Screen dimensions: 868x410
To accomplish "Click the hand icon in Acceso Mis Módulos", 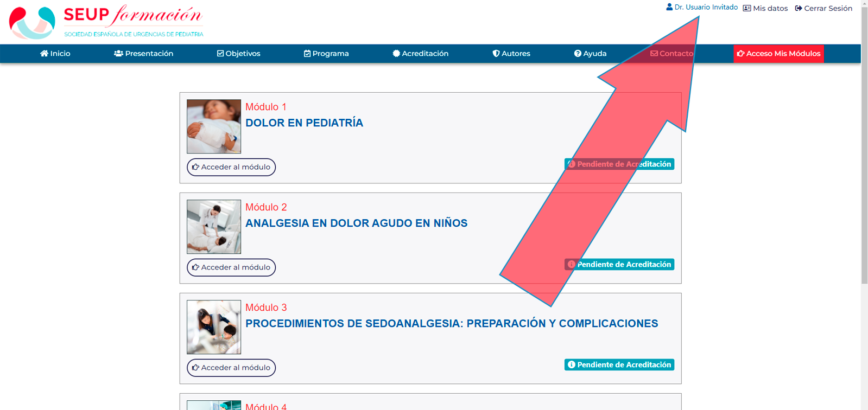I will [740, 54].
